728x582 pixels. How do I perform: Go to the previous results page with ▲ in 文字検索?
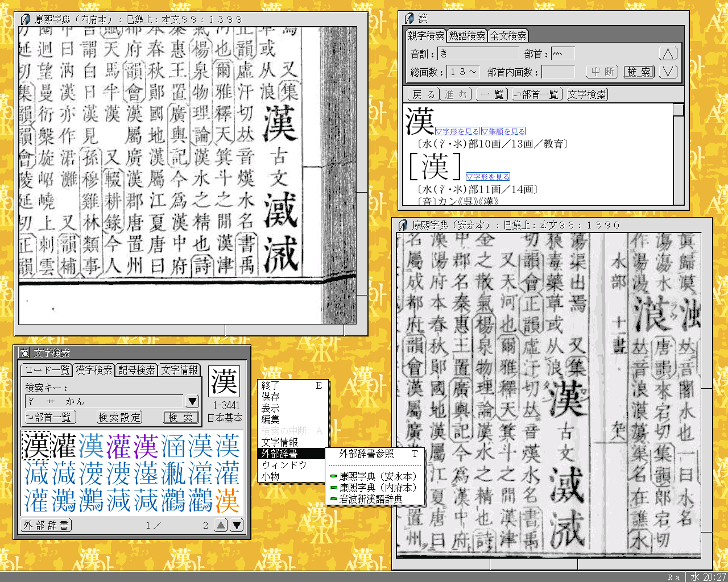(x=221, y=525)
